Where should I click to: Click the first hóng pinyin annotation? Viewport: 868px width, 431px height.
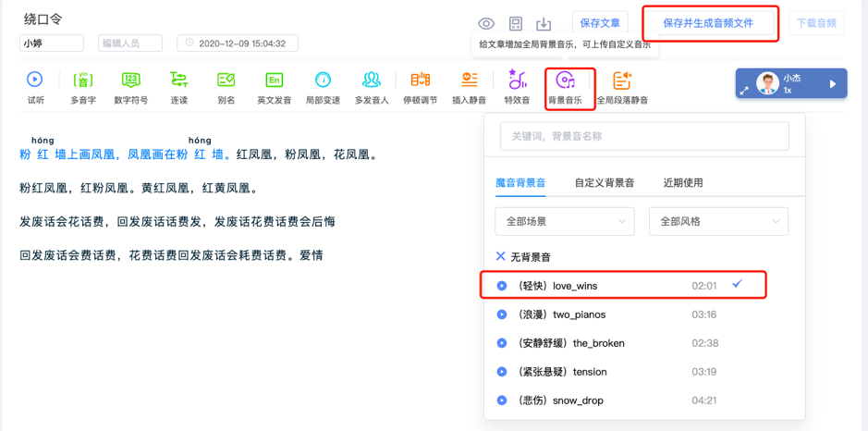(43, 141)
